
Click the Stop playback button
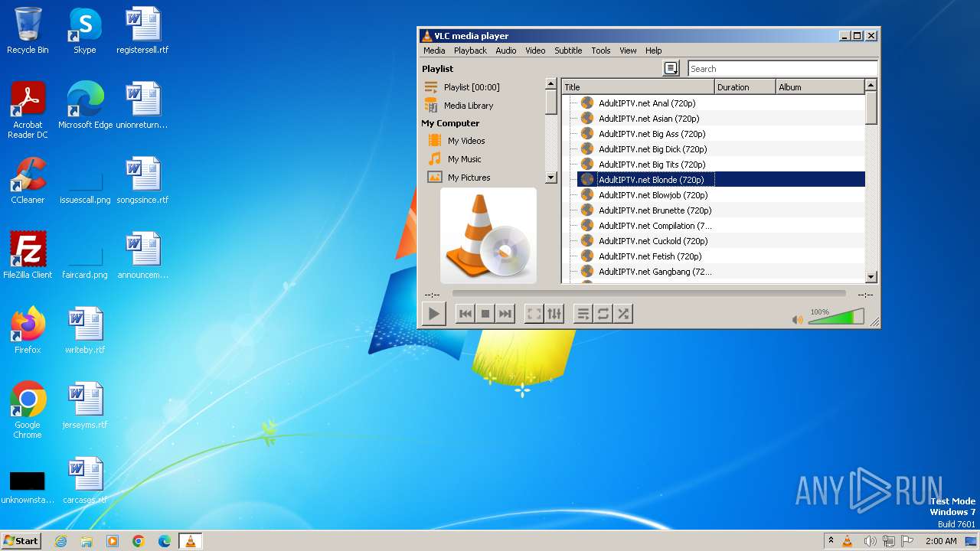click(x=485, y=314)
